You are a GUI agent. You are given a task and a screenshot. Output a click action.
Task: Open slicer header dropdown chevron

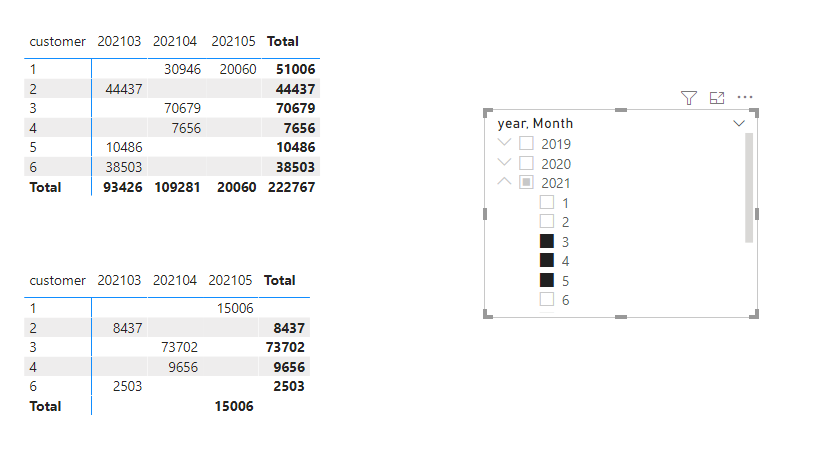click(x=739, y=123)
